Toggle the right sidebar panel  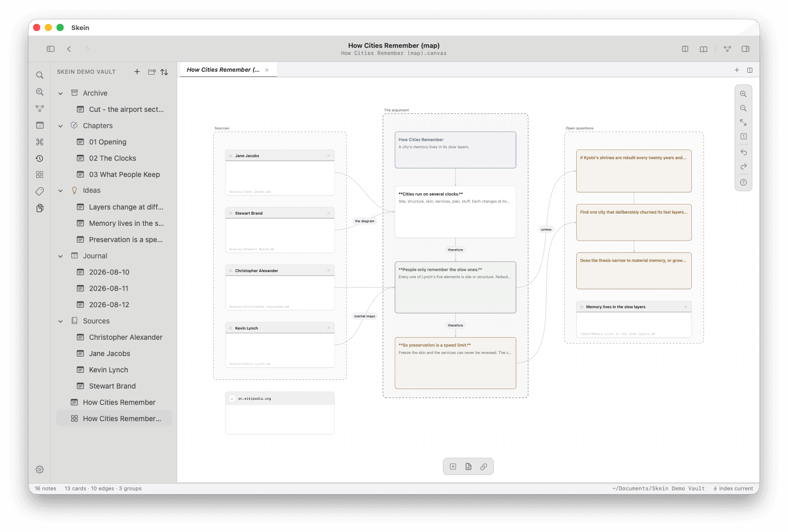tap(745, 49)
